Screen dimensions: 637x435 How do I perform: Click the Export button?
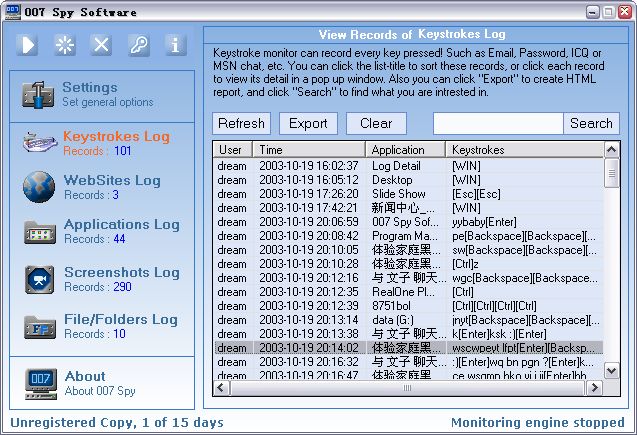tap(308, 123)
